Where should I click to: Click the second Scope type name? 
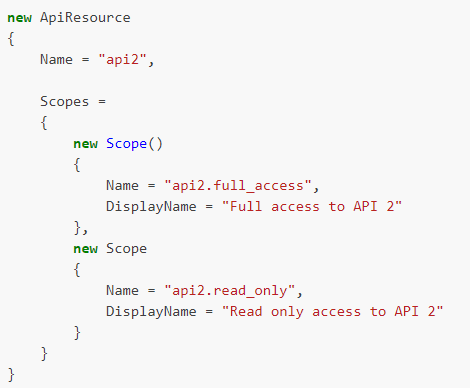point(126,249)
